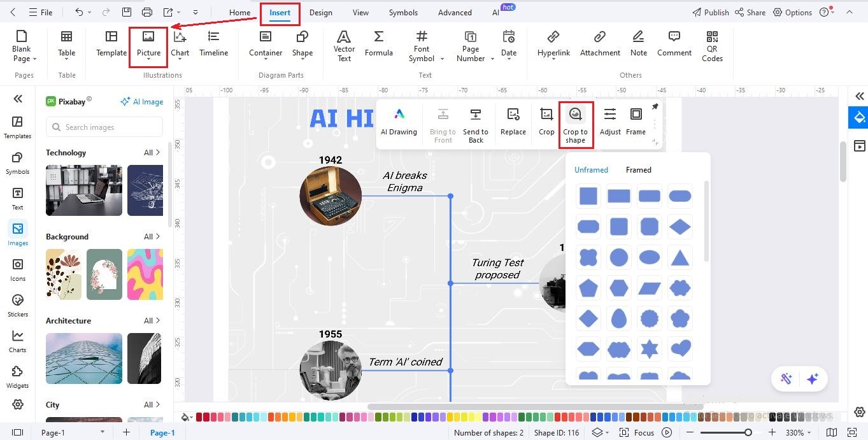
Task: Open the Symbols ribbon tab
Action: pyautogui.click(x=403, y=12)
